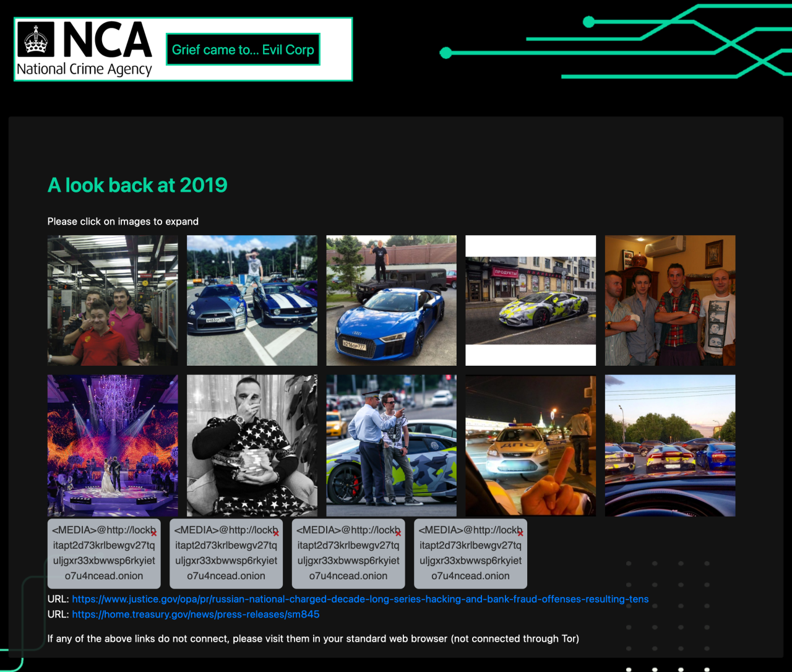This screenshot has width=792, height=672.
Task: Click the "A look back at 2019" heading
Action: point(137,185)
